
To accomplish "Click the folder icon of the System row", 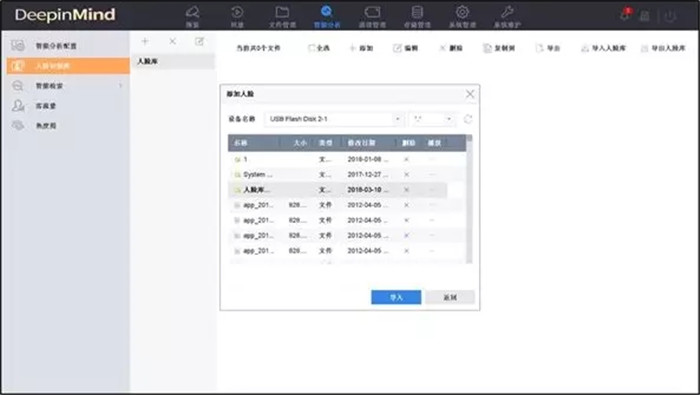I will (x=238, y=175).
